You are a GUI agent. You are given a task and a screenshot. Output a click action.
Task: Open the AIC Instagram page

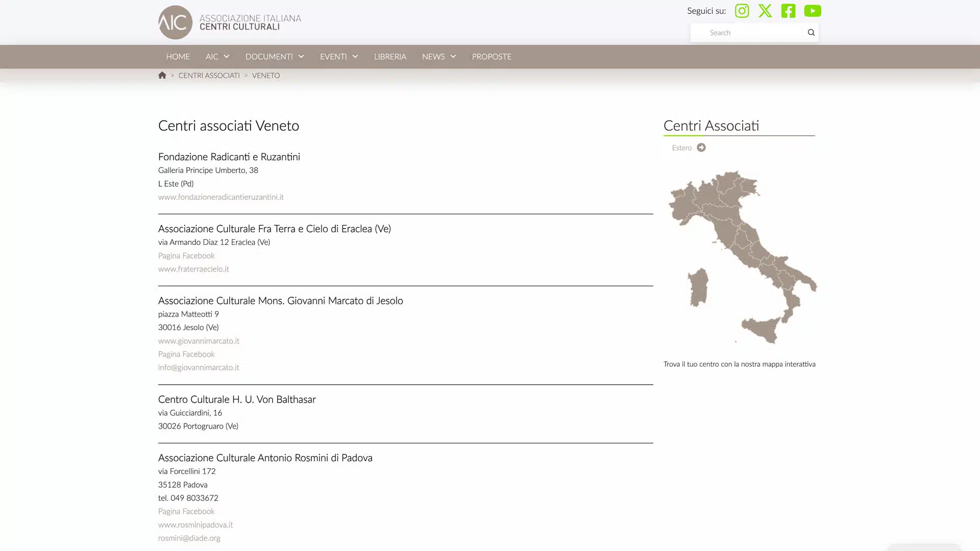[x=742, y=11]
